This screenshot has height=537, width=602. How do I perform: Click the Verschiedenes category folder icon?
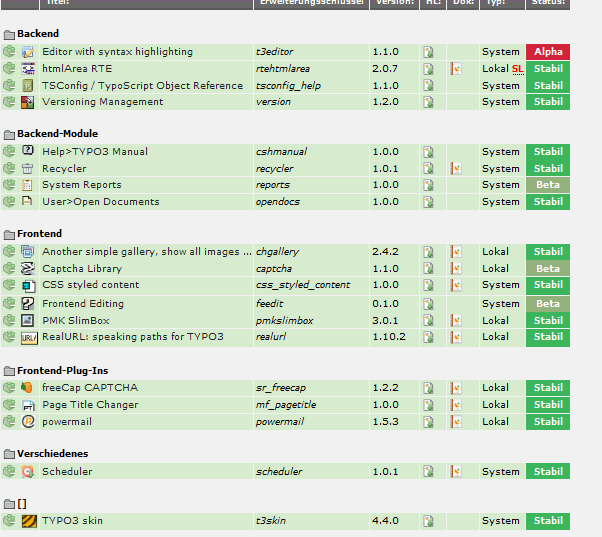pyautogui.click(x=9, y=454)
